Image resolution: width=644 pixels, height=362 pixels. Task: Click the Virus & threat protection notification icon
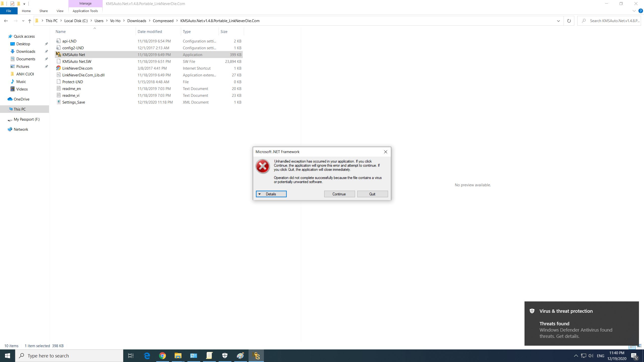pos(532,311)
